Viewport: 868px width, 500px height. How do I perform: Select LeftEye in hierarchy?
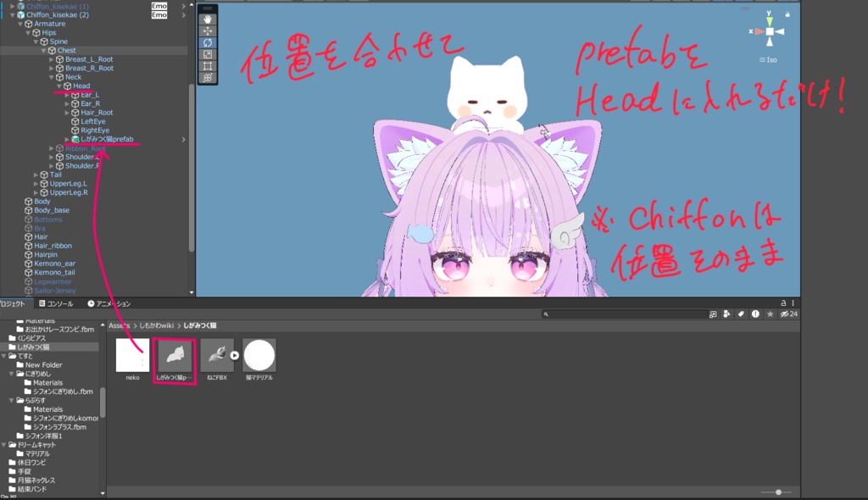pos(92,121)
